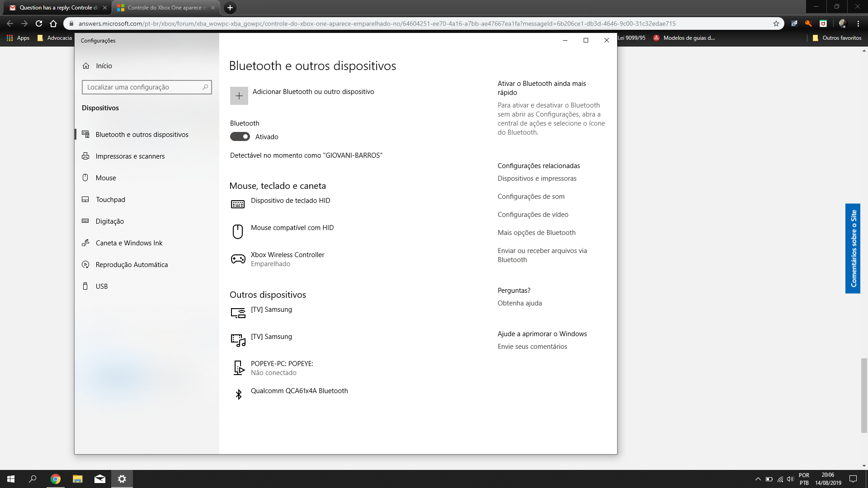Click Envie seus comentários link

pyautogui.click(x=533, y=347)
